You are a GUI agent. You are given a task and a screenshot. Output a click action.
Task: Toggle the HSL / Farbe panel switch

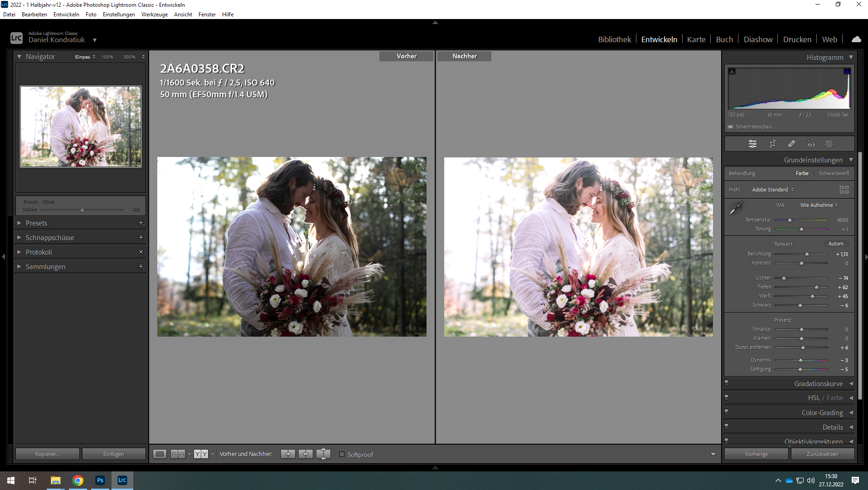726,397
